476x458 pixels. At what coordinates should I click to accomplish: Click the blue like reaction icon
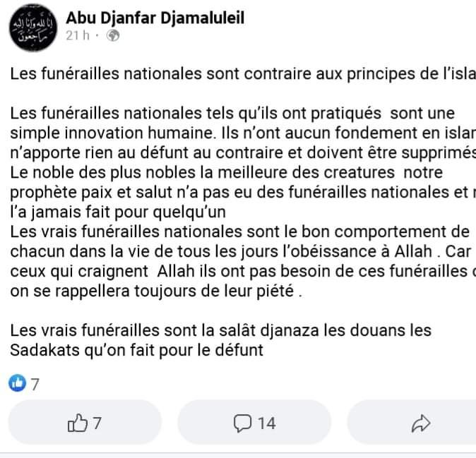point(16,384)
